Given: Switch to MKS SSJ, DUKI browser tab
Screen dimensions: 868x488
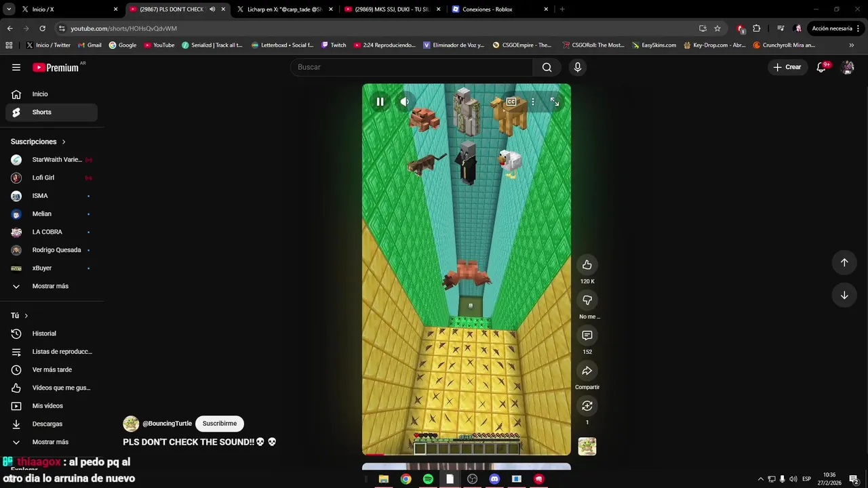Looking at the screenshot, I should point(392,9).
